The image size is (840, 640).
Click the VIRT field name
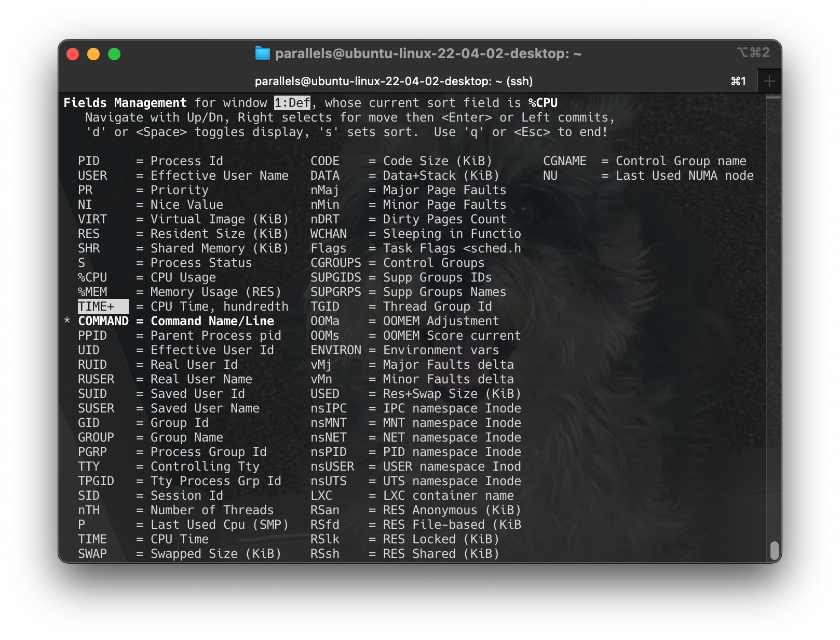[92, 219]
